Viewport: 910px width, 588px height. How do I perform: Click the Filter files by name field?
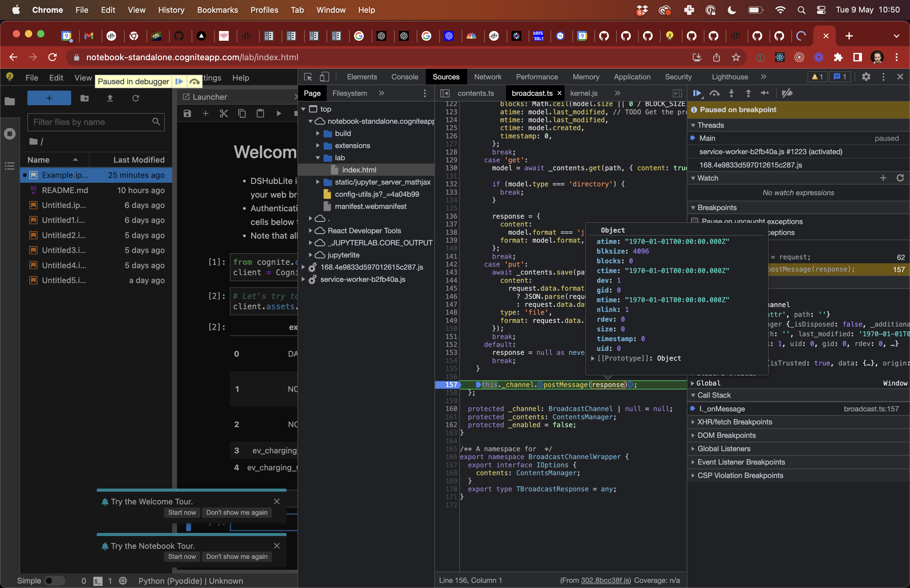92,122
